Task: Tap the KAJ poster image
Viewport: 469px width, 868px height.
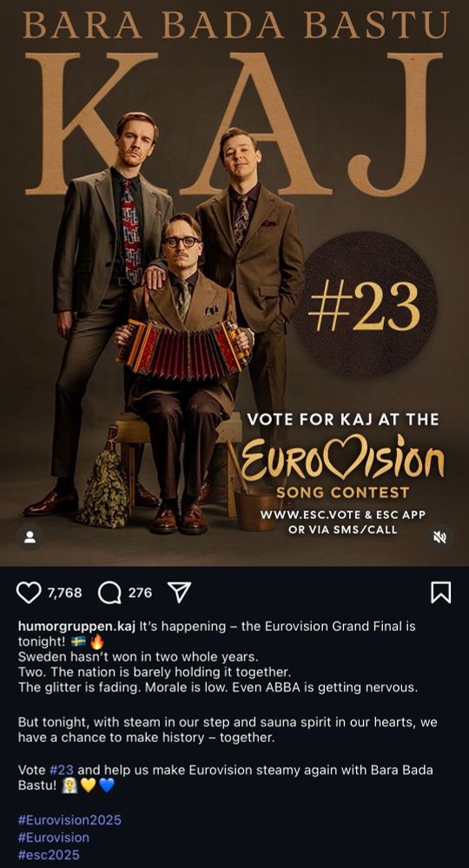Action: coord(234,283)
